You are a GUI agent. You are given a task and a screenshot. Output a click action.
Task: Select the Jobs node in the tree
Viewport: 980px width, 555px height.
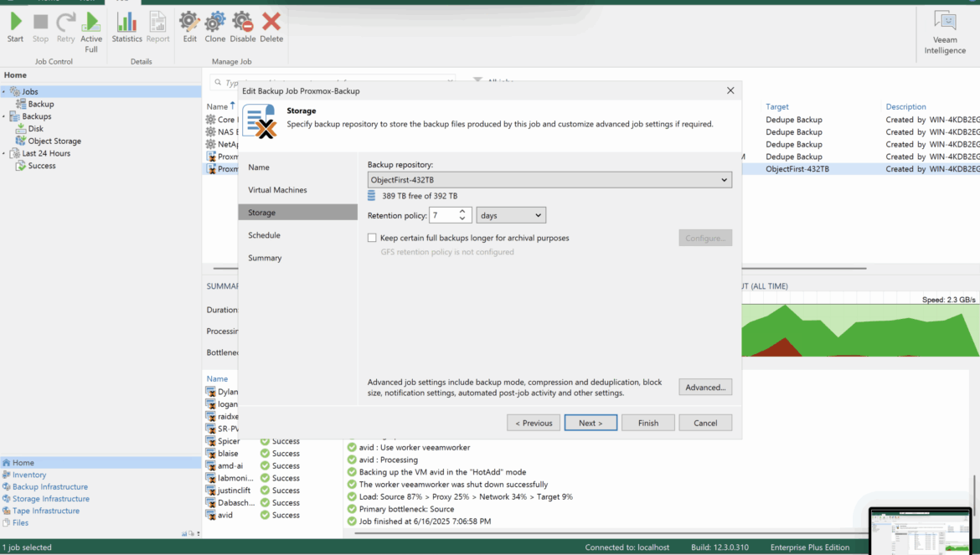pyautogui.click(x=30, y=92)
